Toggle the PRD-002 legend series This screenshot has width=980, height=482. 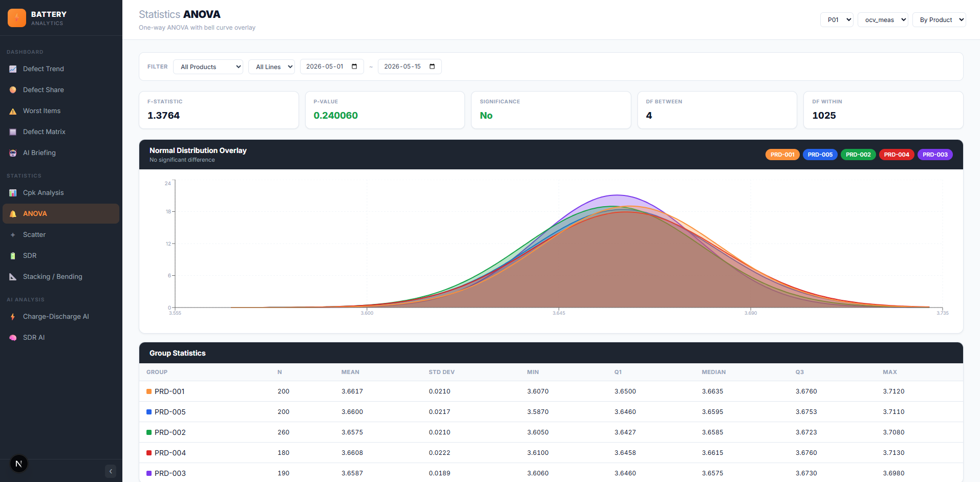[x=858, y=155]
